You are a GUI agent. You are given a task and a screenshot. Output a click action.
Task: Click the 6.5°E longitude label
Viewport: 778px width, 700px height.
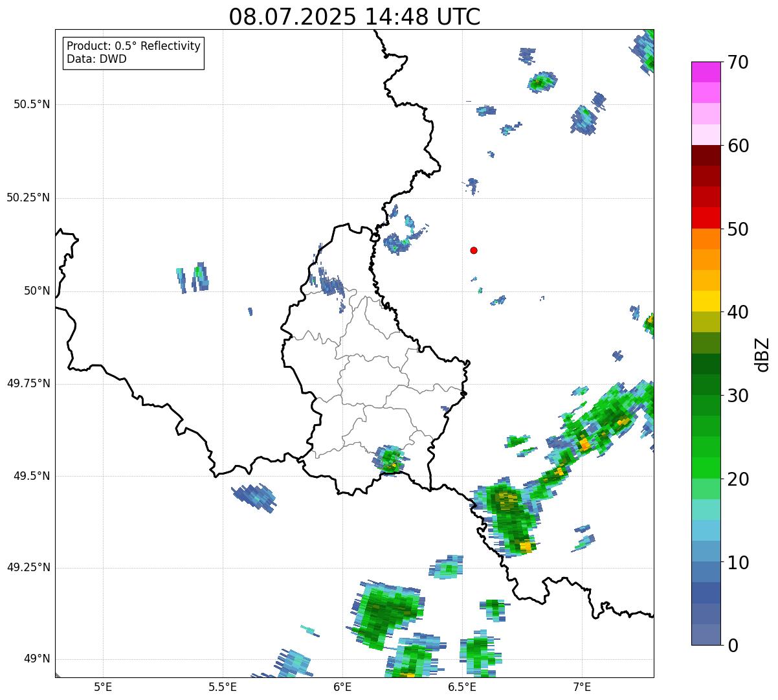coord(462,687)
